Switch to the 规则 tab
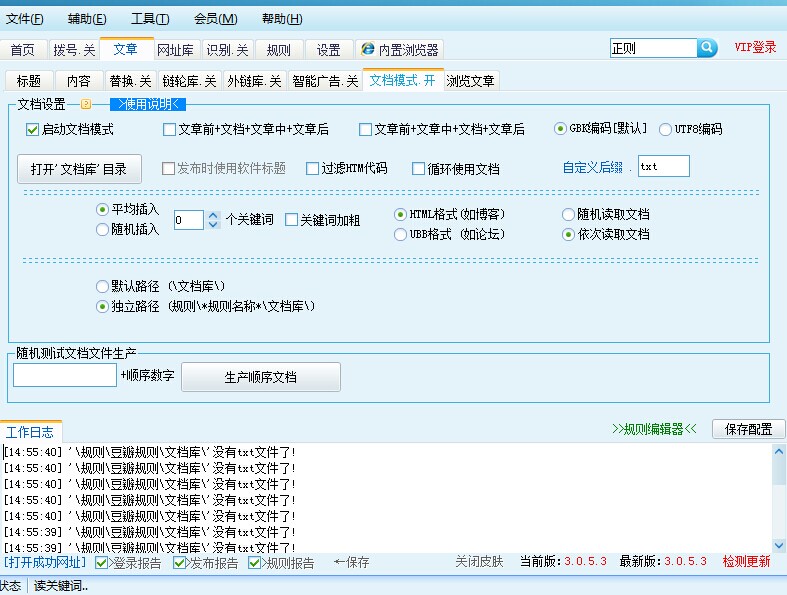Image resolution: width=787 pixels, height=595 pixels. point(279,50)
